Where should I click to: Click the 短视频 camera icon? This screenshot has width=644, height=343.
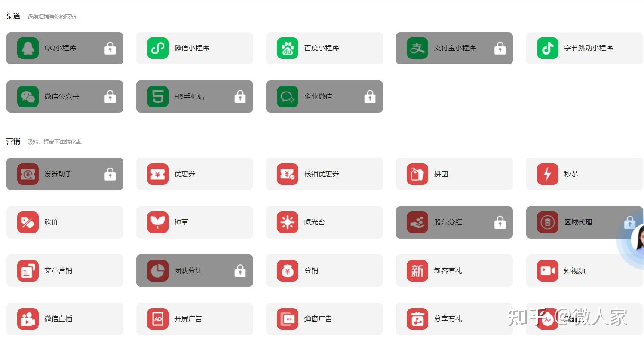(x=548, y=271)
